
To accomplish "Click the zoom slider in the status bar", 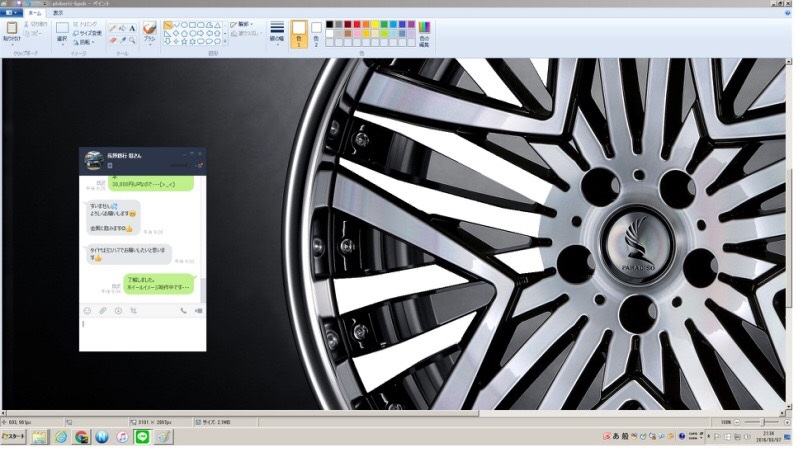I will pos(762,423).
